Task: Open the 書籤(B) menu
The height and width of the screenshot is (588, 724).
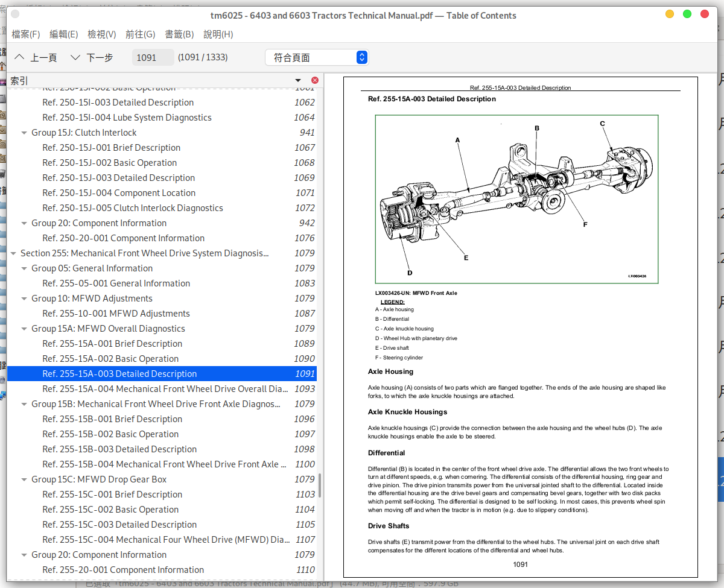Action: [x=179, y=34]
